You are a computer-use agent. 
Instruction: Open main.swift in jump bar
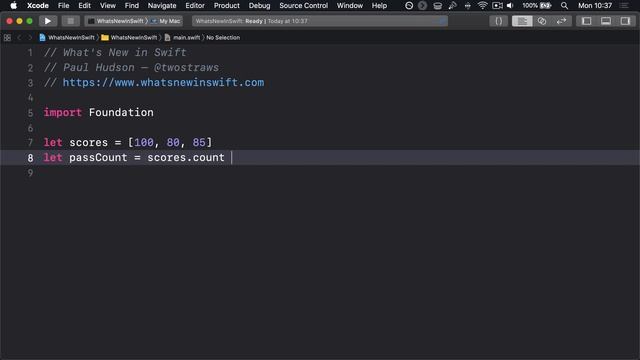182,38
